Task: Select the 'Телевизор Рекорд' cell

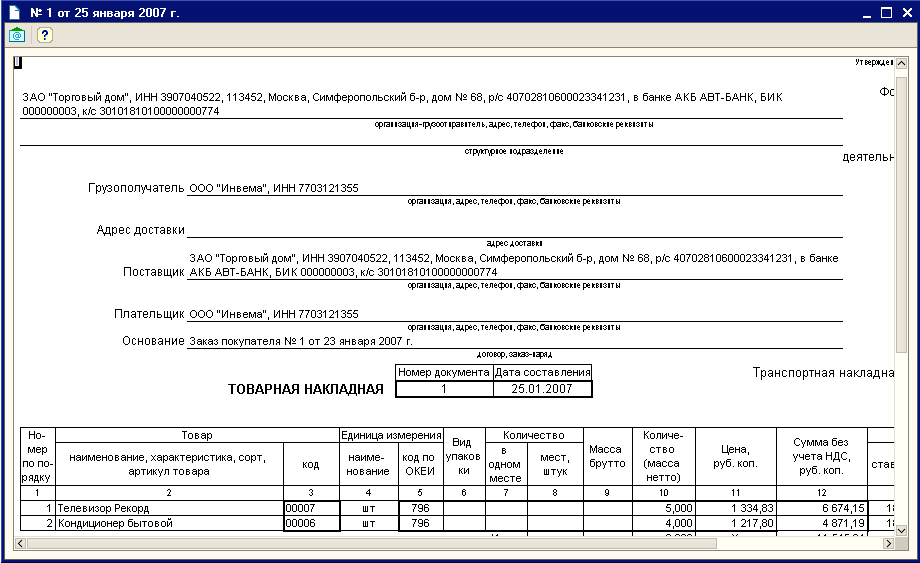Action: (169, 508)
